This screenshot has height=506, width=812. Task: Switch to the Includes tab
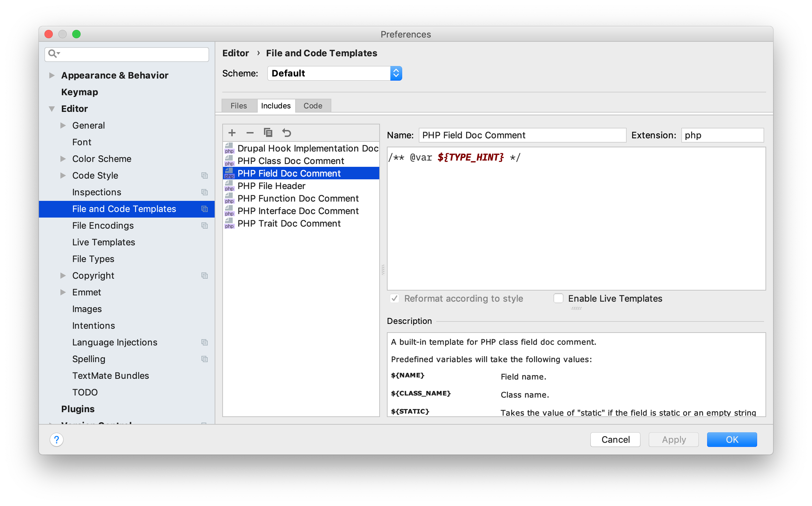(x=276, y=106)
